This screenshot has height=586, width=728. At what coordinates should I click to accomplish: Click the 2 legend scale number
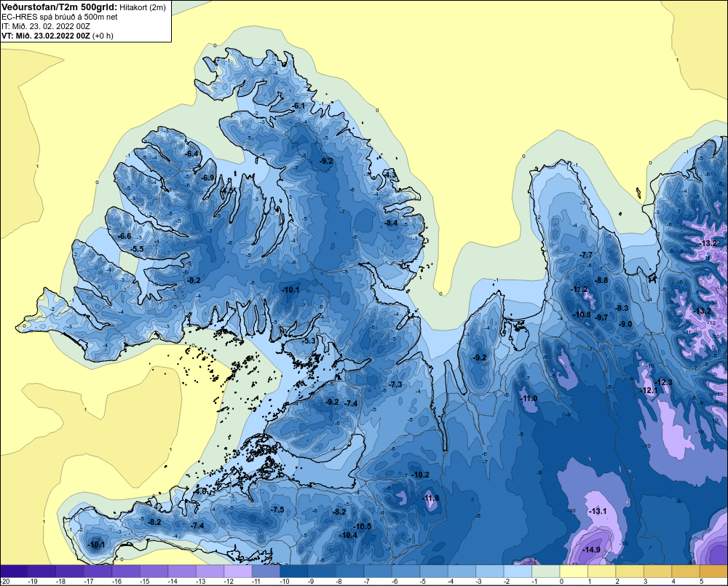(x=617, y=582)
